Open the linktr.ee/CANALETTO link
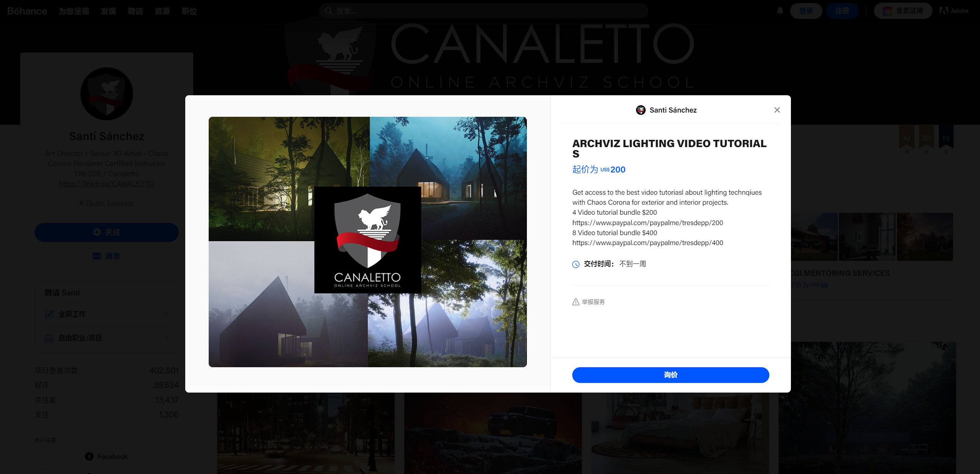The height and width of the screenshot is (474, 980). click(x=106, y=184)
